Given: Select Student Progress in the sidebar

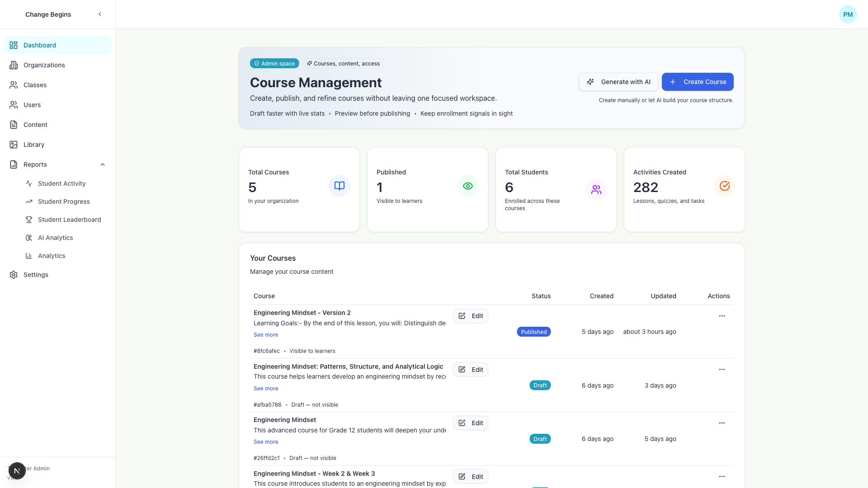Looking at the screenshot, I should pos(29,202).
